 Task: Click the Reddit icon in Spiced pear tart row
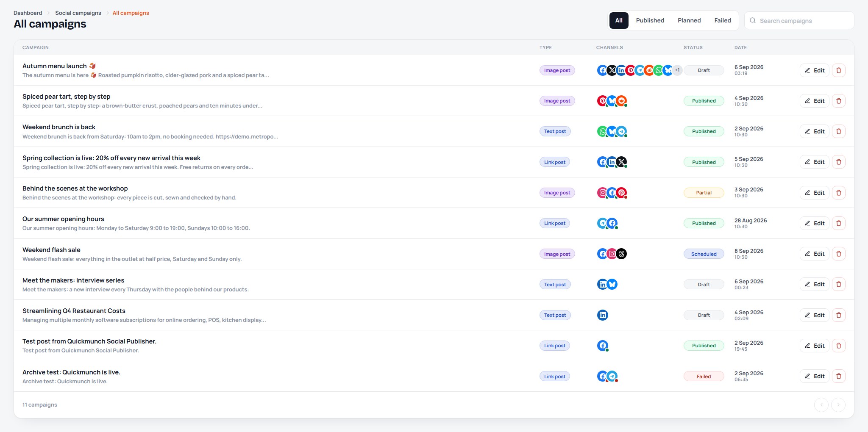pyautogui.click(x=621, y=101)
